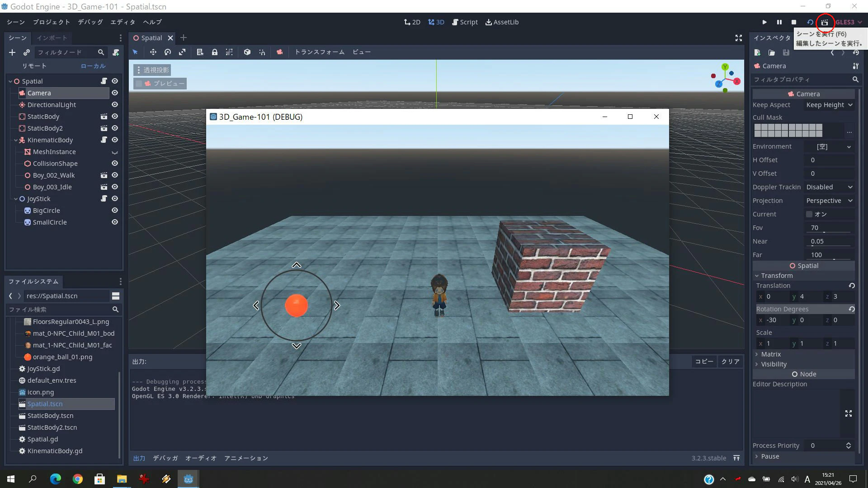Open Keep Aspect dropdown
Screen dimensions: 868x488
coord(829,105)
